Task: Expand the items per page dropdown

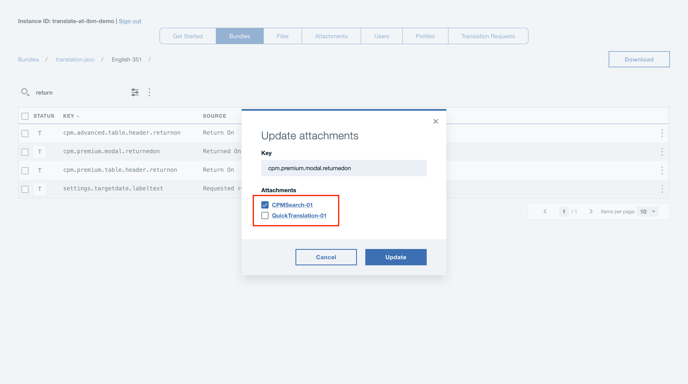Action: pyautogui.click(x=648, y=212)
